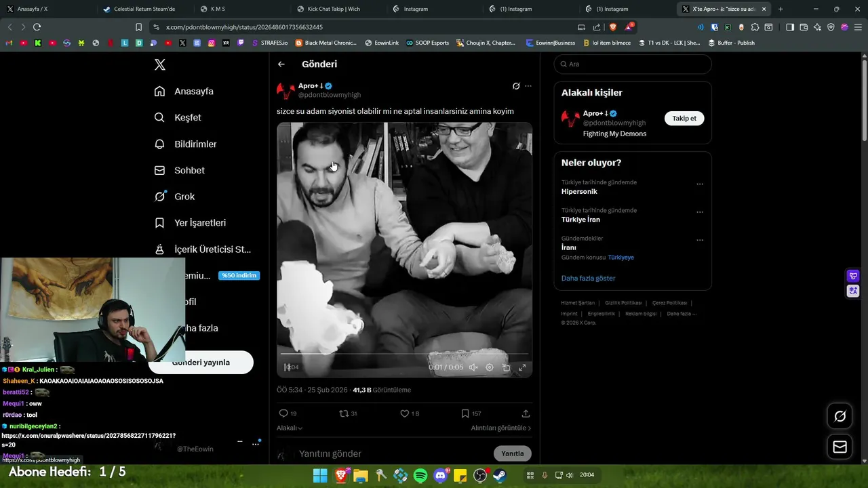
Task: Repost via the retweet icon
Action: (x=344, y=413)
